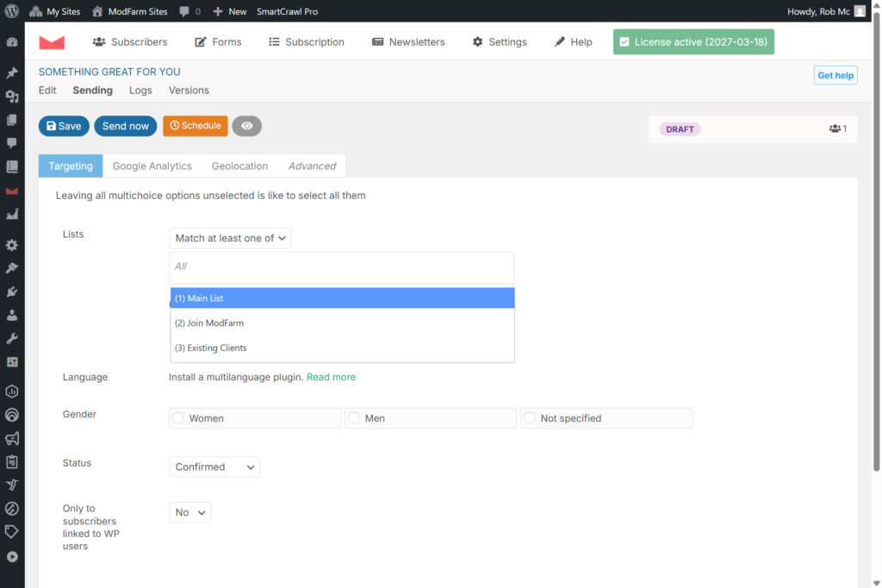Viewport: 882px width, 588px height.
Task: Check the Men gender checkbox
Action: (354, 418)
